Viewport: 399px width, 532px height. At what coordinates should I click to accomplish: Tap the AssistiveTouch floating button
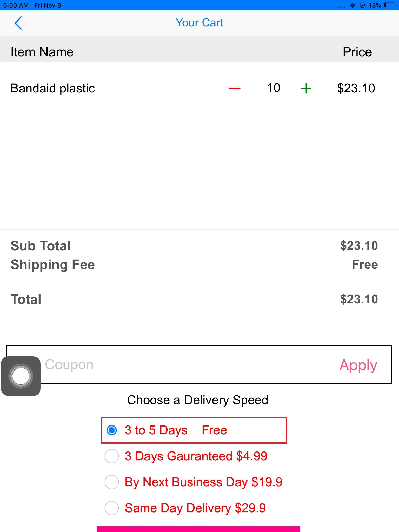[21, 376]
